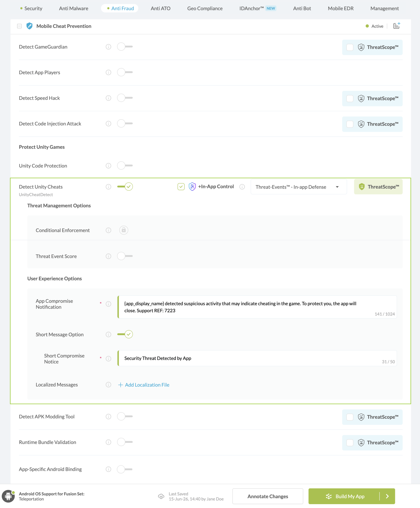Show info for Short Compromise Notice

[x=108, y=359]
